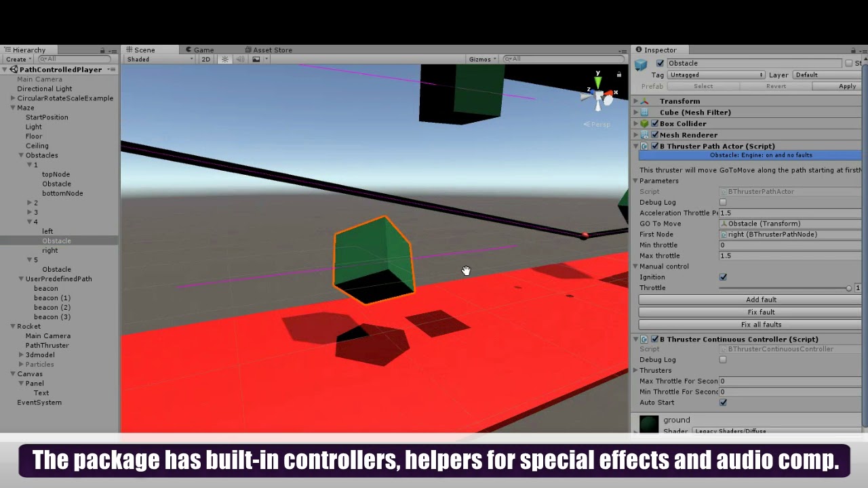Toggle 2D view mode button
The image size is (868, 488).
[x=205, y=60]
